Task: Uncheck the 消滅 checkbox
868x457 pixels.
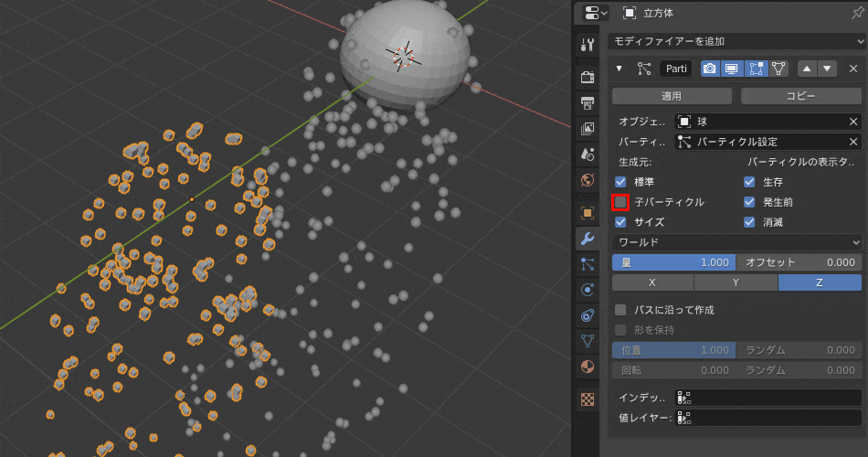Action: (x=749, y=222)
